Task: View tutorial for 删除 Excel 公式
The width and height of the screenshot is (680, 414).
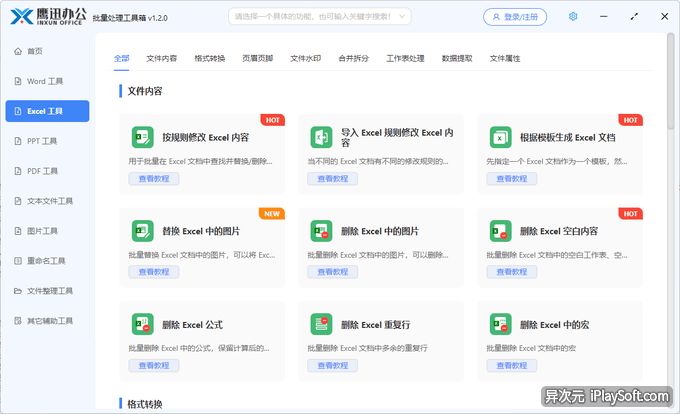Action: click(x=154, y=365)
